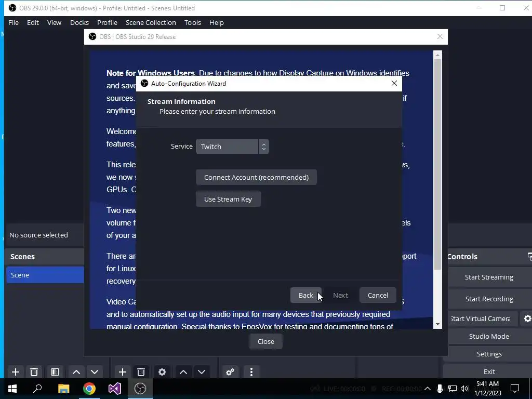Show hidden system tray icons
This screenshot has width=532, height=399.
pos(428,389)
